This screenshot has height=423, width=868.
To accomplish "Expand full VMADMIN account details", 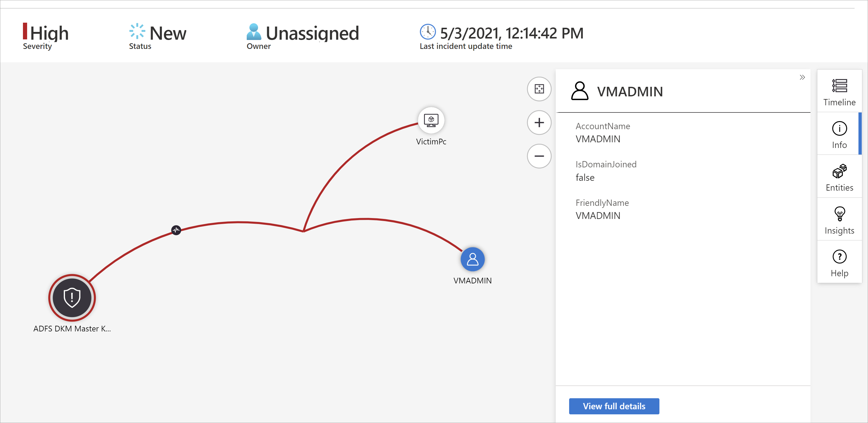I will click(614, 406).
